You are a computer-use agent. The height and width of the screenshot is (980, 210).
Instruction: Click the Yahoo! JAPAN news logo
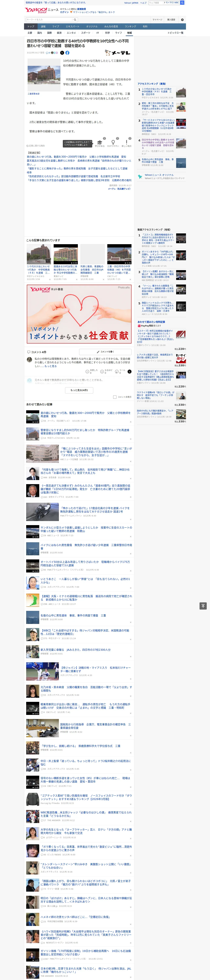42,10
